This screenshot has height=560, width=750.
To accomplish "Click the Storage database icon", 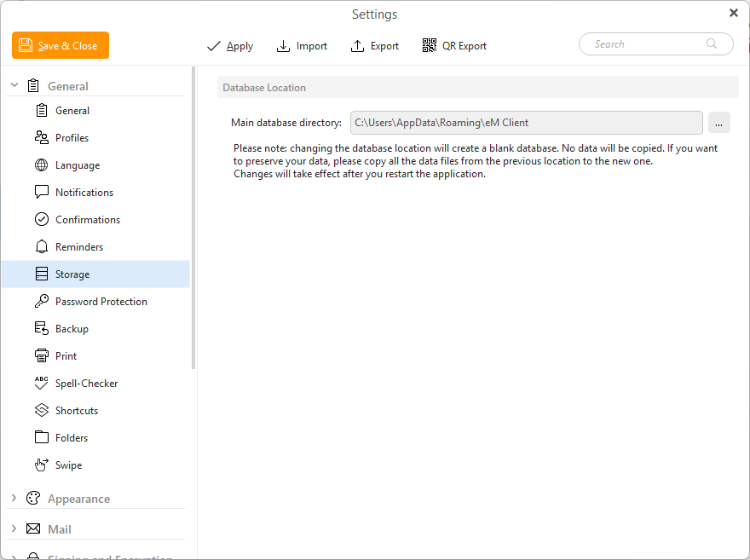I will pos(42,274).
